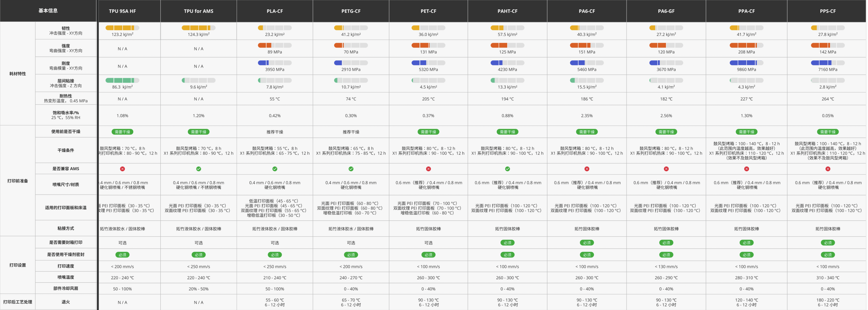Image resolution: width=868 pixels, height=310 pixels.
Task: Click the red AMS cross for PPS-CF
Action: coord(827,169)
